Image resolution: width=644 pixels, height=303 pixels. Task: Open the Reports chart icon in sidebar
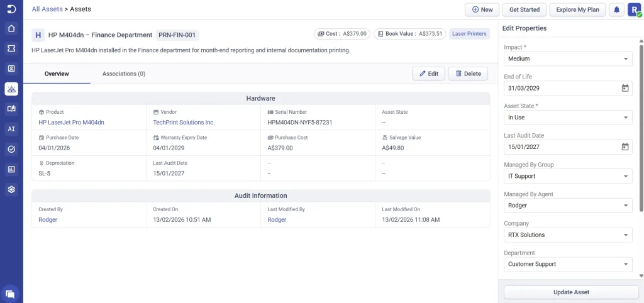(x=11, y=169)
